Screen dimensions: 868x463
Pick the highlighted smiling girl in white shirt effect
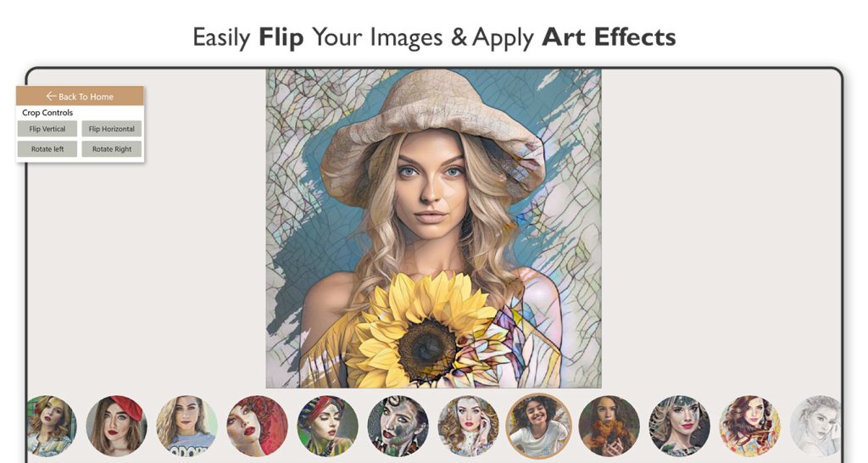[538, 426]
